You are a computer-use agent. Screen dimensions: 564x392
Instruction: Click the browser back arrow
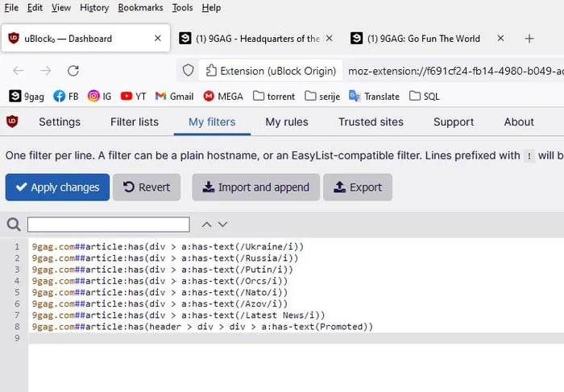(19, 71)
